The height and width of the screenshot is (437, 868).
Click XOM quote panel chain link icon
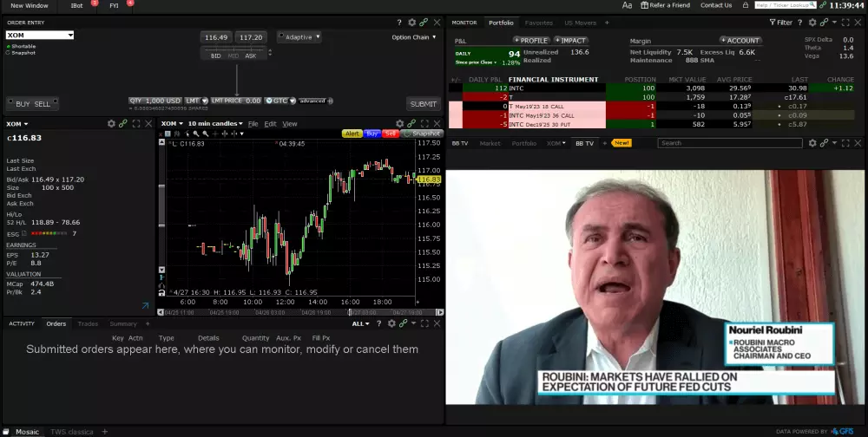point(123,124)
